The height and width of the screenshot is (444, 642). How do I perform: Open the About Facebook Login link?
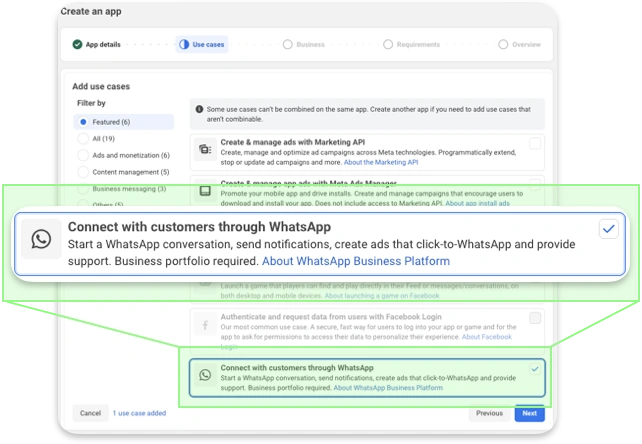487,337
